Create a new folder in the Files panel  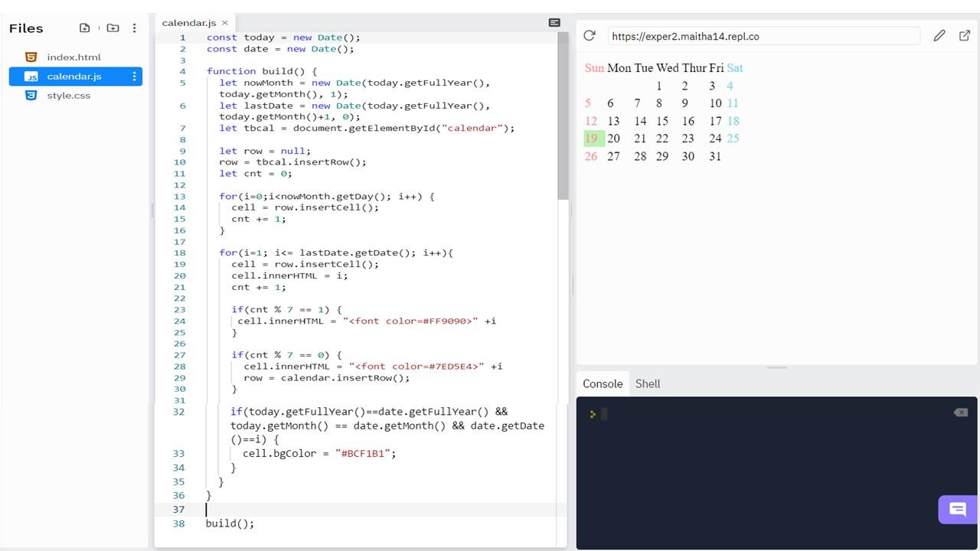(x=113, y=28)
